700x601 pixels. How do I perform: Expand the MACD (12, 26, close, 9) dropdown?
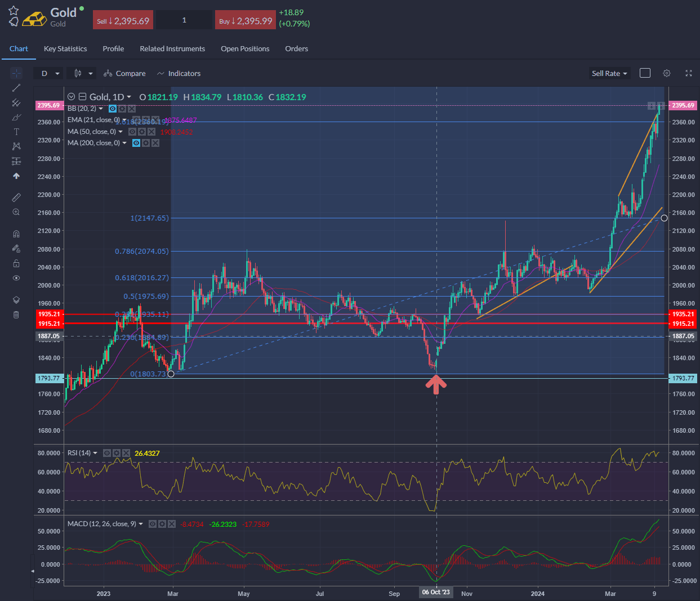[x=141, y=524]
